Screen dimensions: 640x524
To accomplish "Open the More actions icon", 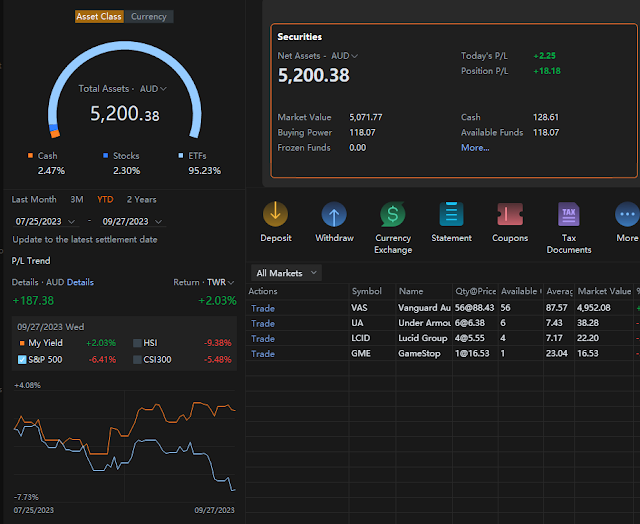I will pos(627,214).
